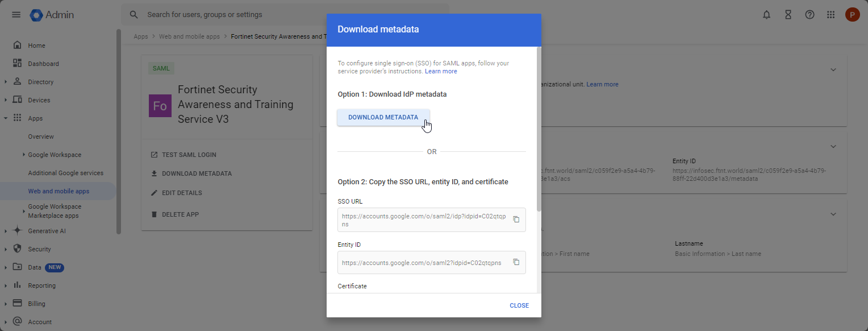Click the Edit Details pencil icon
The width and height of the screenshot is (868, 331).
[x=154, y=193]
